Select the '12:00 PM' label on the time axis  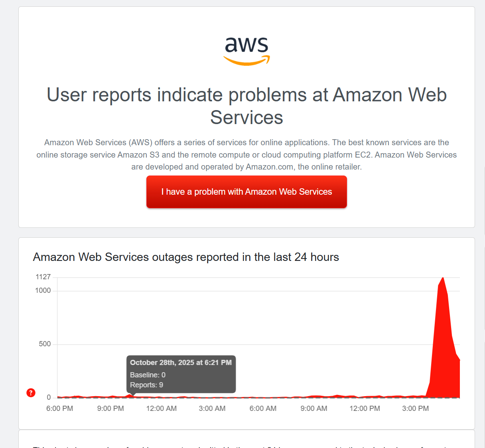pos(364,408)
